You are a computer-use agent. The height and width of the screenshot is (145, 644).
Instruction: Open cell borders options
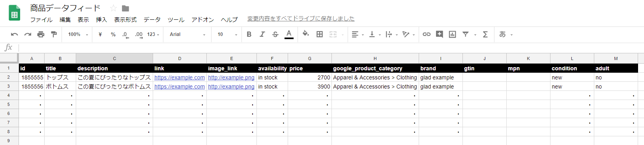[320, 34]
